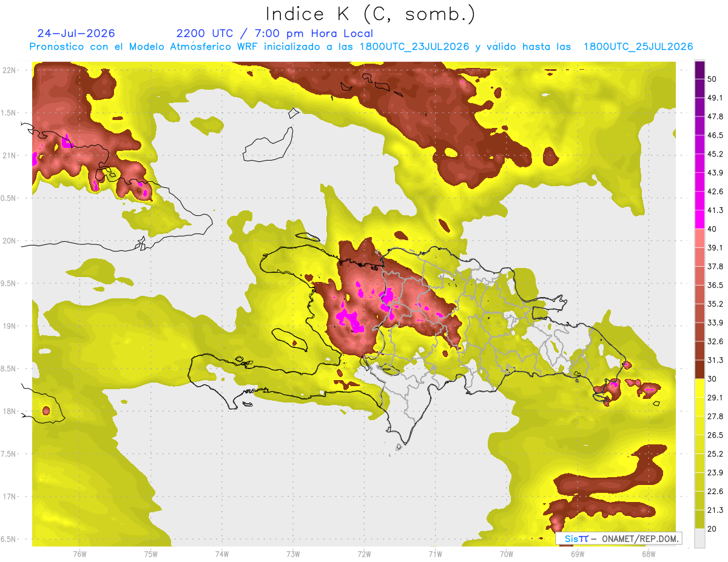The width and height of the screenshot is (728, 562).
Task: Click the colorbar value "22.6"
Action: (715, 491)
